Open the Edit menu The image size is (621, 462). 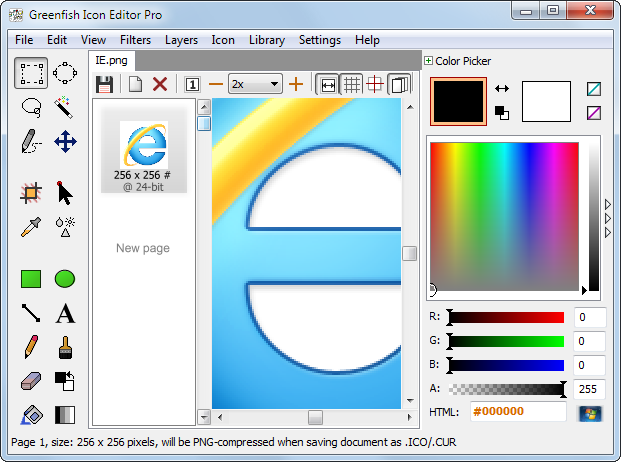click(x=57, y=40)
